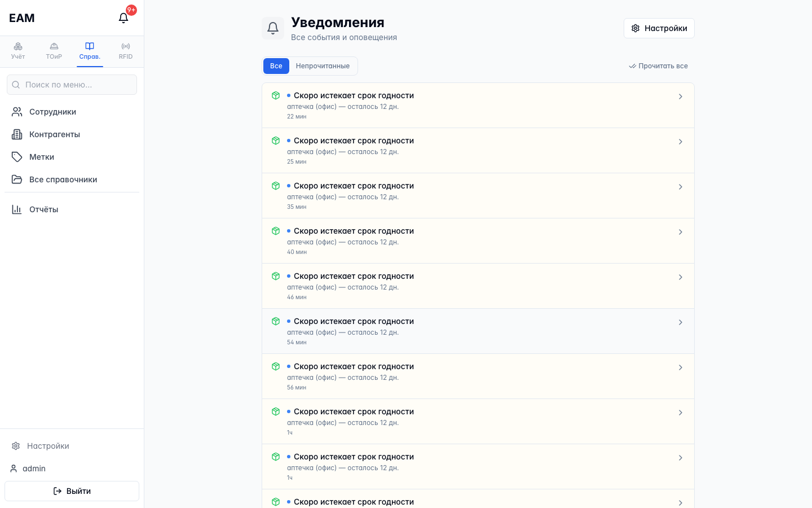Expand chevron on the 56 мин notification
Viewport: 812px width, 508px height.
pyautogui.click(x=681, y=367)
